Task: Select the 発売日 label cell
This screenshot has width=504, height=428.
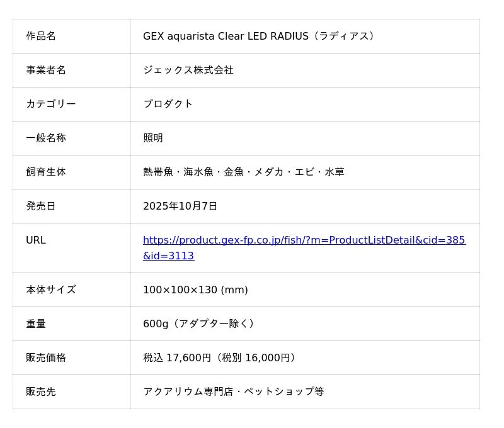Action: tap(41, 206)
